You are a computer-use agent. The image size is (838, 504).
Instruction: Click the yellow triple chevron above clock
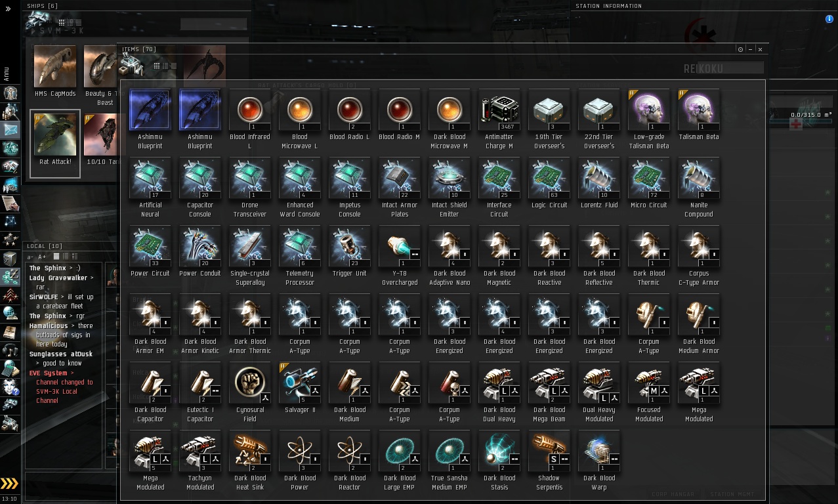tap(9, 484)
